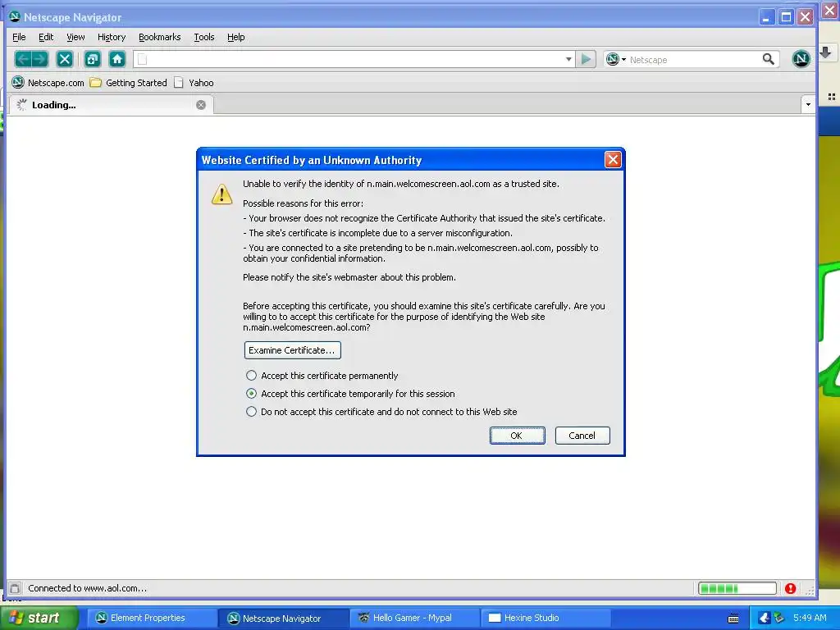This screenshot has width=840, height=630.
Task: Click inside the address bar
Action: click(x=354, y=59)
